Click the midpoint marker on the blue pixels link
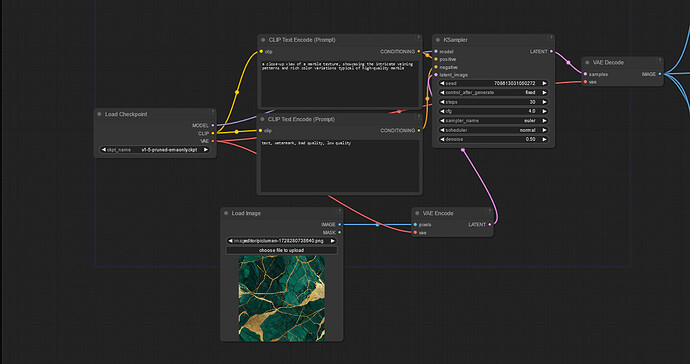 coord(377,224)
